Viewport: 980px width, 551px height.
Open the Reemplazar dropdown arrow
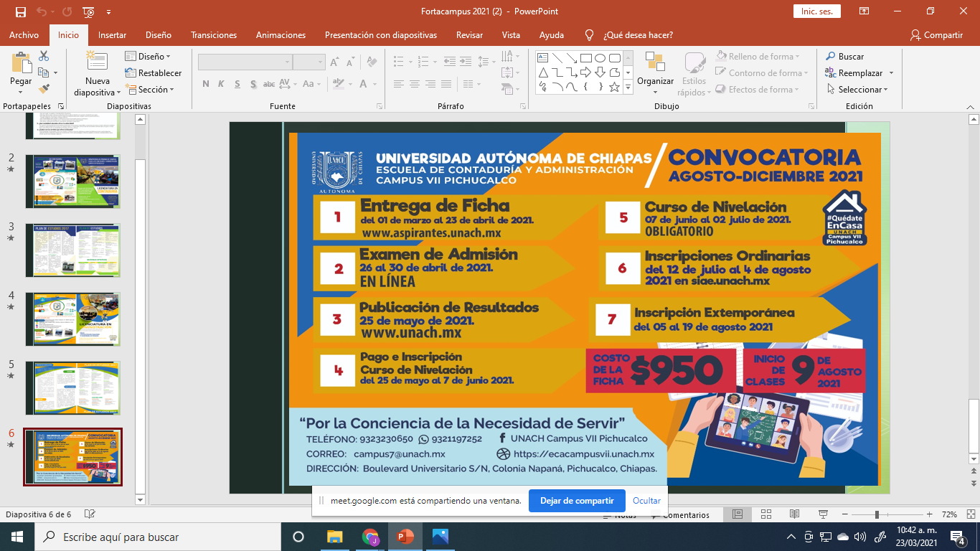[x=891, y=73]
